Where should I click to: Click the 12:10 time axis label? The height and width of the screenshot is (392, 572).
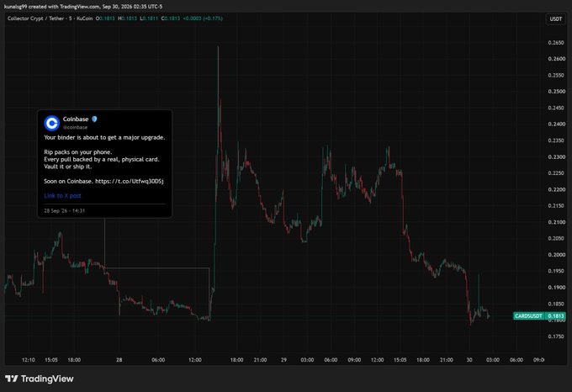29,360
